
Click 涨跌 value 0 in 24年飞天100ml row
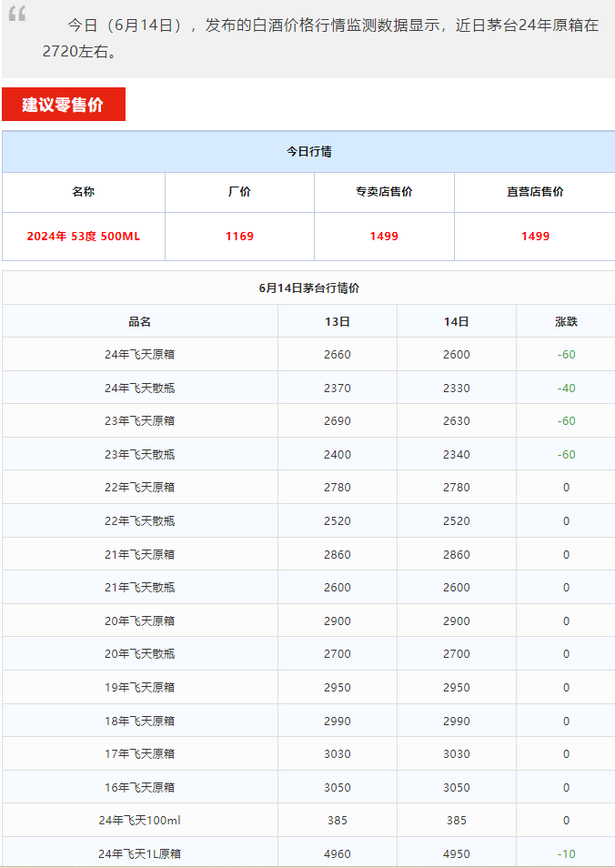(566, 821)
